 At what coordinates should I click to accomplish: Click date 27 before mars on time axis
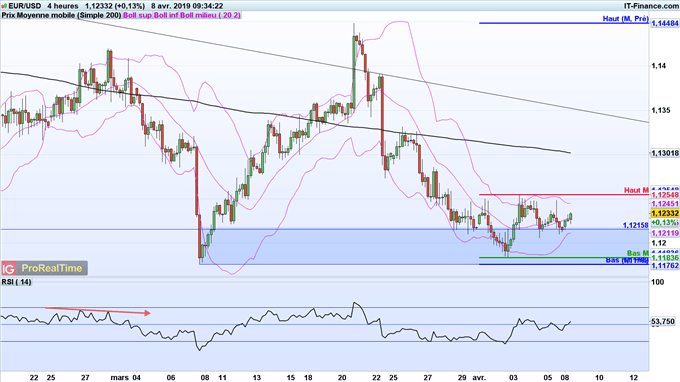(85, 378)
